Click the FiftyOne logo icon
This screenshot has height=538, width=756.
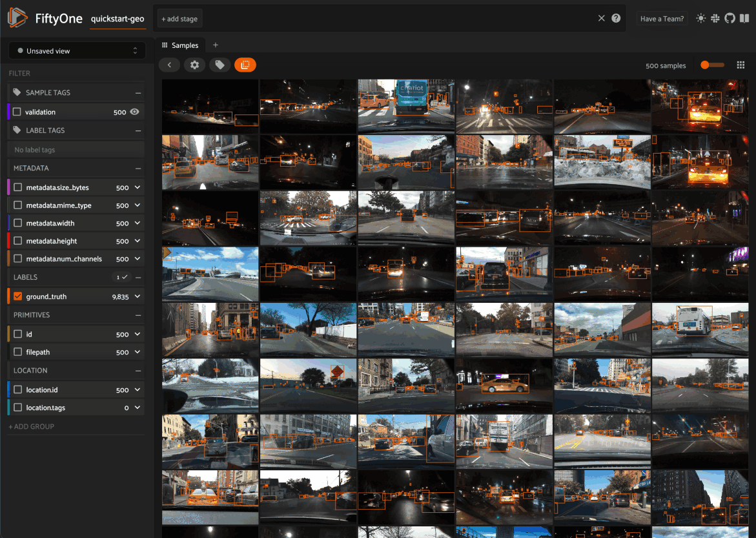coord(17,18)
